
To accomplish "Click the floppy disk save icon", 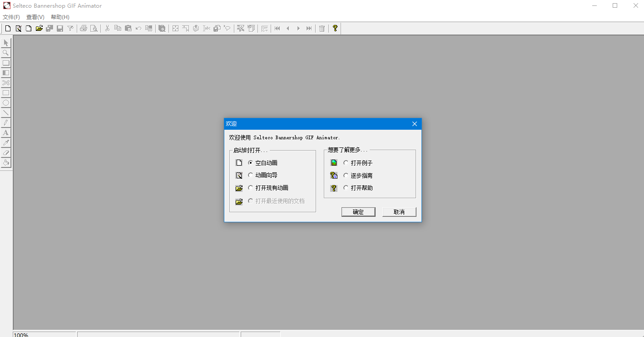I will click(x=60, y=29).
